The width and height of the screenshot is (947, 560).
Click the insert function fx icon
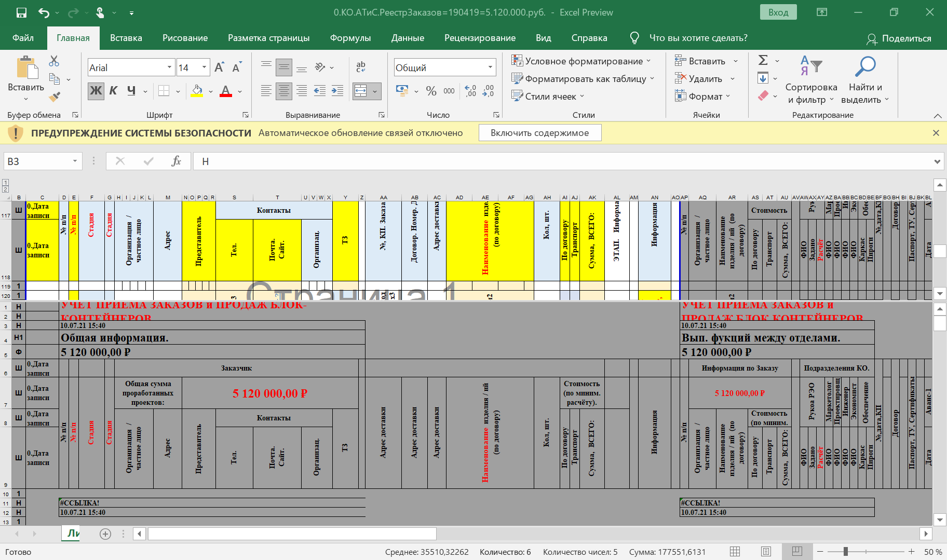[x=176, y=161]
